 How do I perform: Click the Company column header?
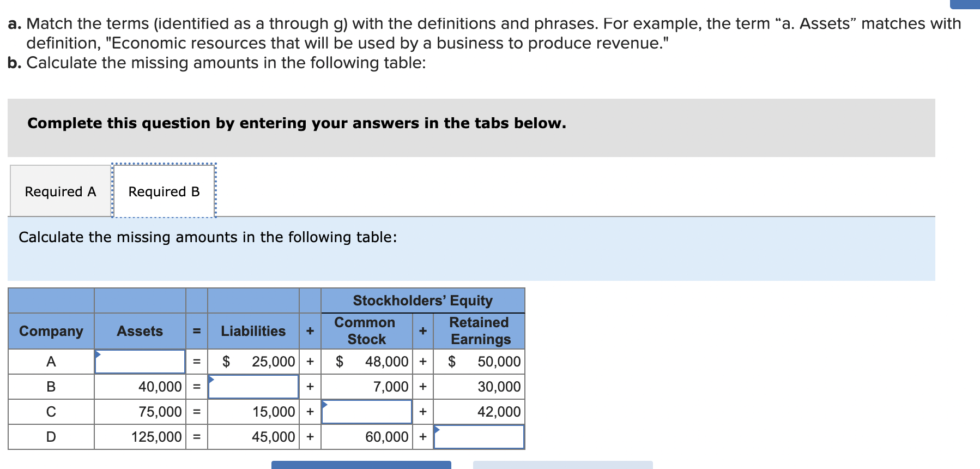(51, 330)
